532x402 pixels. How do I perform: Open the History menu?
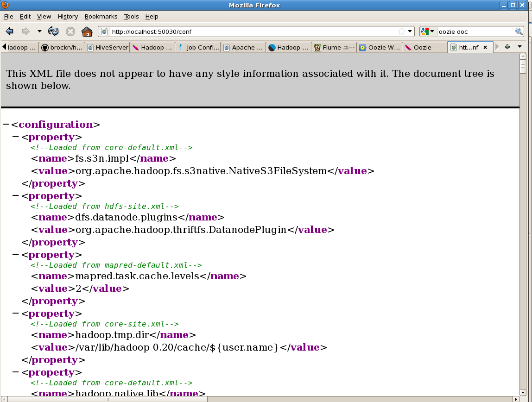click(68, 17)
